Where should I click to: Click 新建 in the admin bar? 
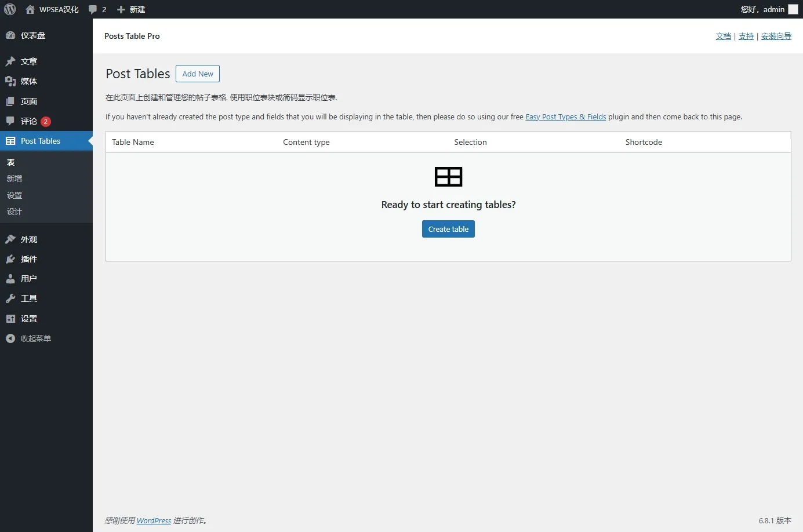tap(137, 9)
